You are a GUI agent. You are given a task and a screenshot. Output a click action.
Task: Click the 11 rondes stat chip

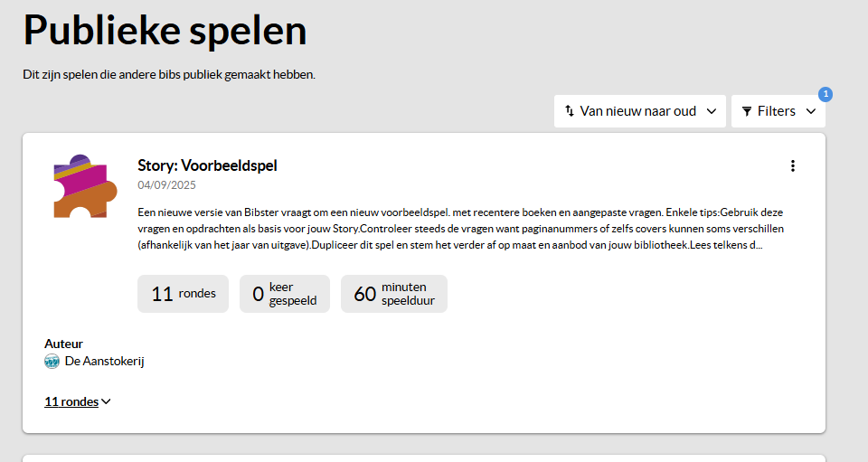(x=183, y=294)
